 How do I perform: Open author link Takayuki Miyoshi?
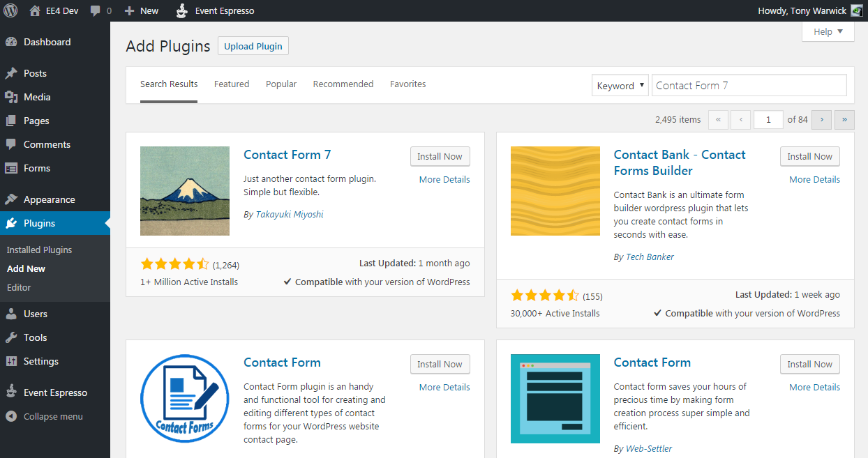point(290,215)
